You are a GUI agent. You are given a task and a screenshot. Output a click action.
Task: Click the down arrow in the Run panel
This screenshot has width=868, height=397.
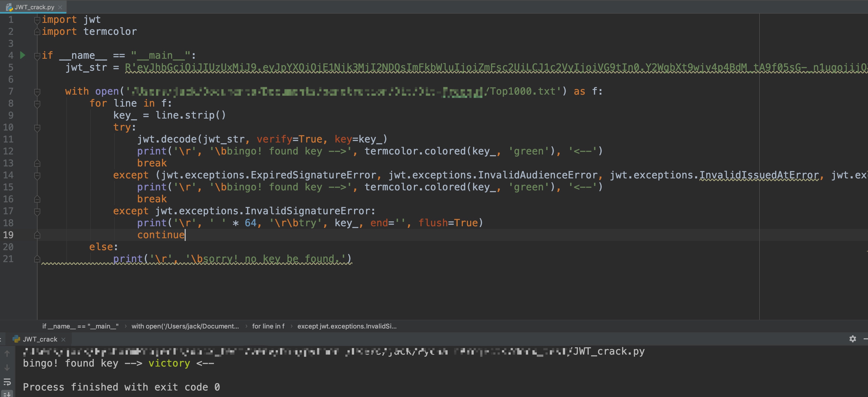(x=7, y=367)
